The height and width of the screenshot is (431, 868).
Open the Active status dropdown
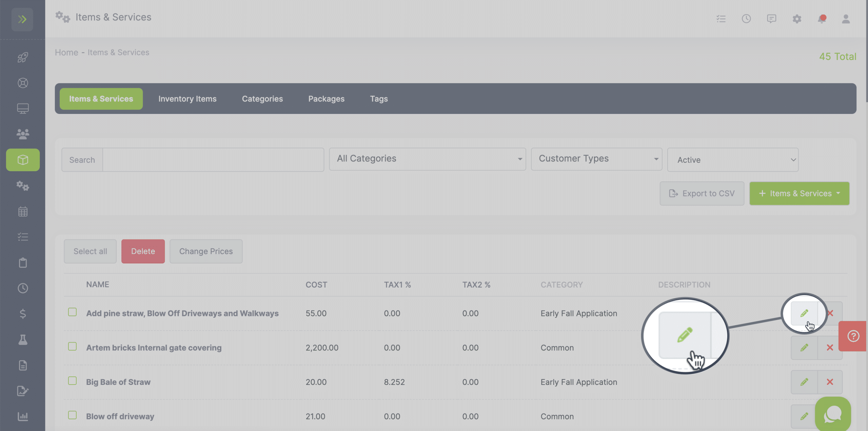coord(733,160)
